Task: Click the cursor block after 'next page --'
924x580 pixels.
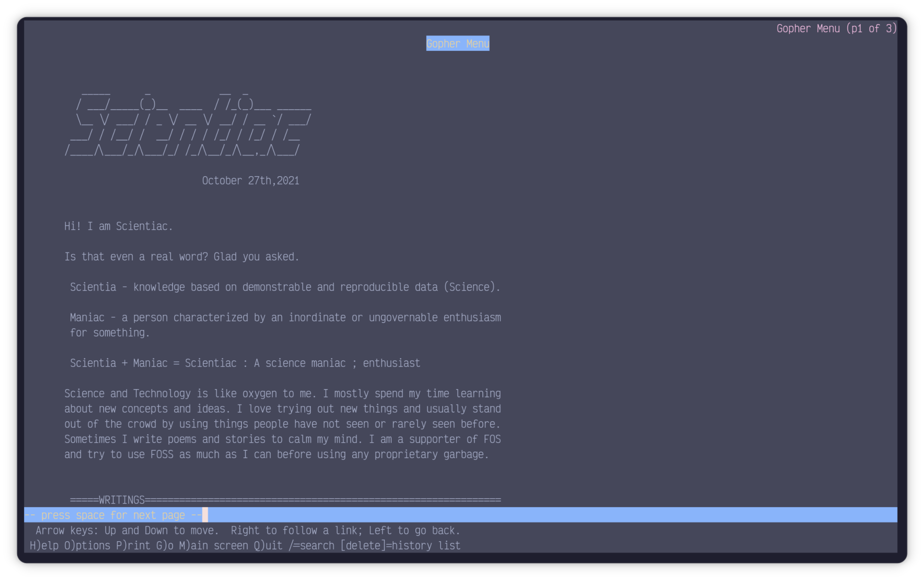Action: (205, 515)
